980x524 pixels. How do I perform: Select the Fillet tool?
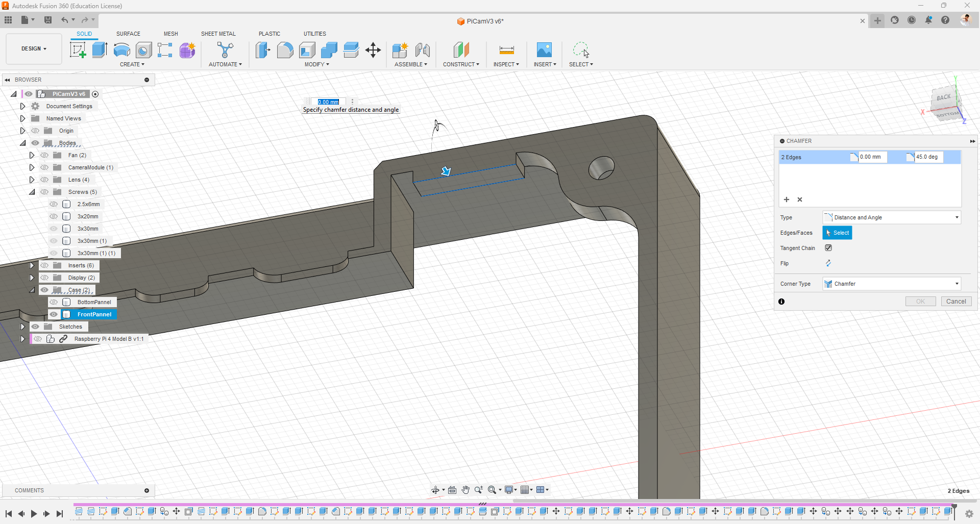[x=285, y=50]
